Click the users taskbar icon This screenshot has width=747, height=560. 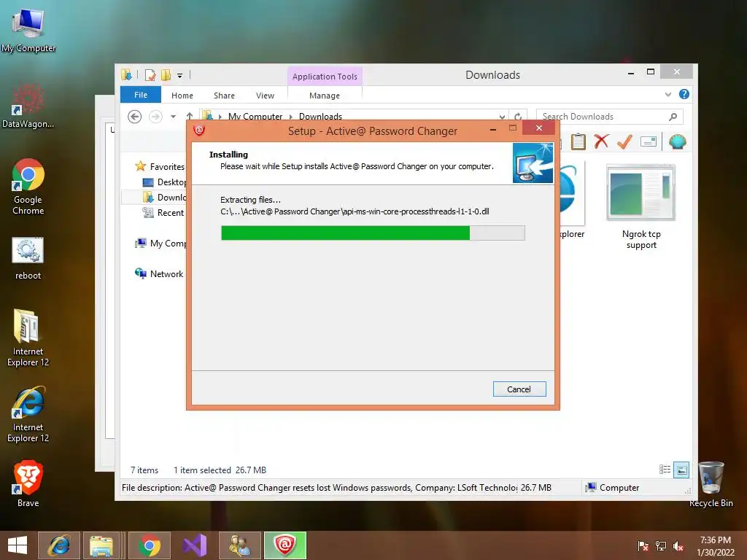click(x=239, y=545)
